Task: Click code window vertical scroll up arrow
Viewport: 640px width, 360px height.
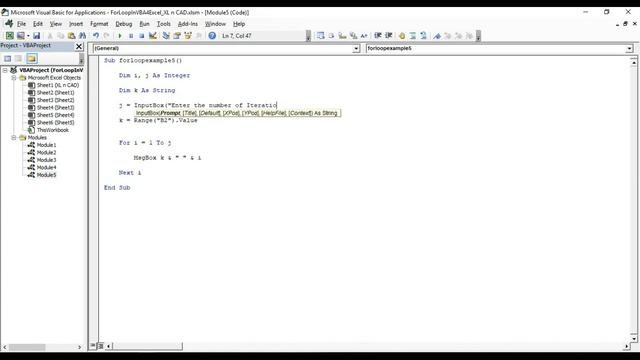Action: 633,63
